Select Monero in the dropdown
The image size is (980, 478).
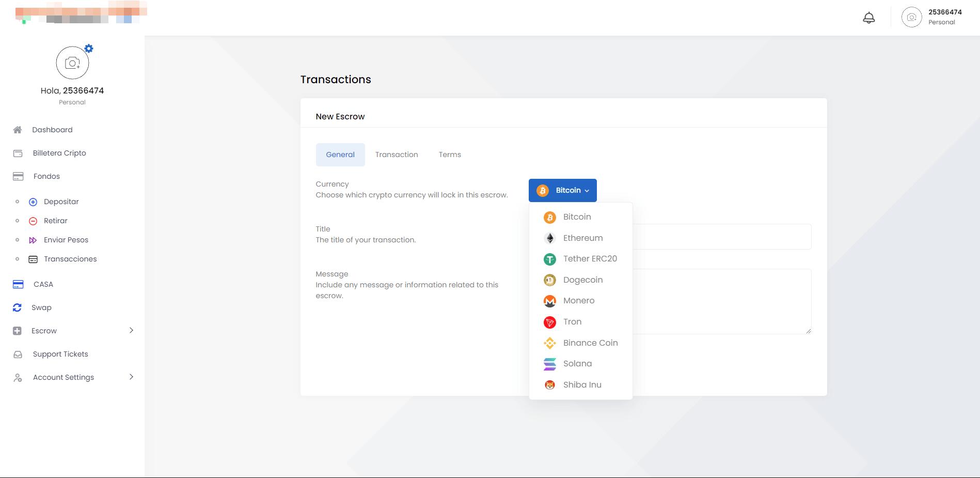click(x=578, y=301)
